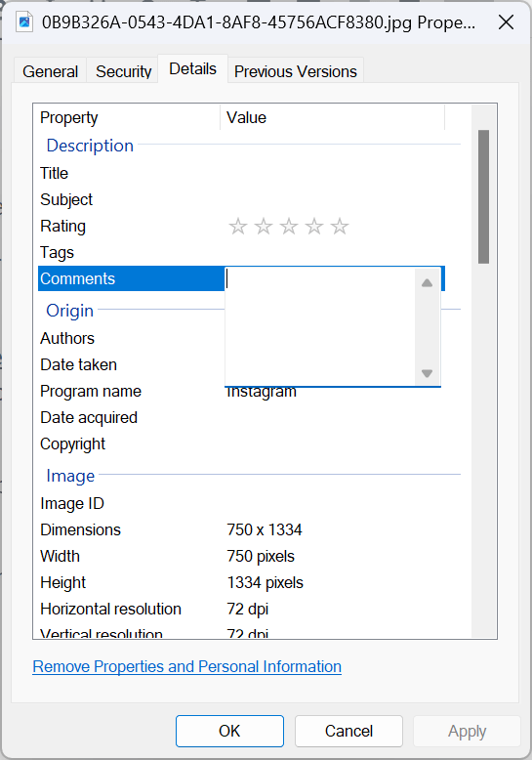The height and width of the screenshot is (760, 532).
Task: Open the Security tab
Action: [x=124, y=71]
